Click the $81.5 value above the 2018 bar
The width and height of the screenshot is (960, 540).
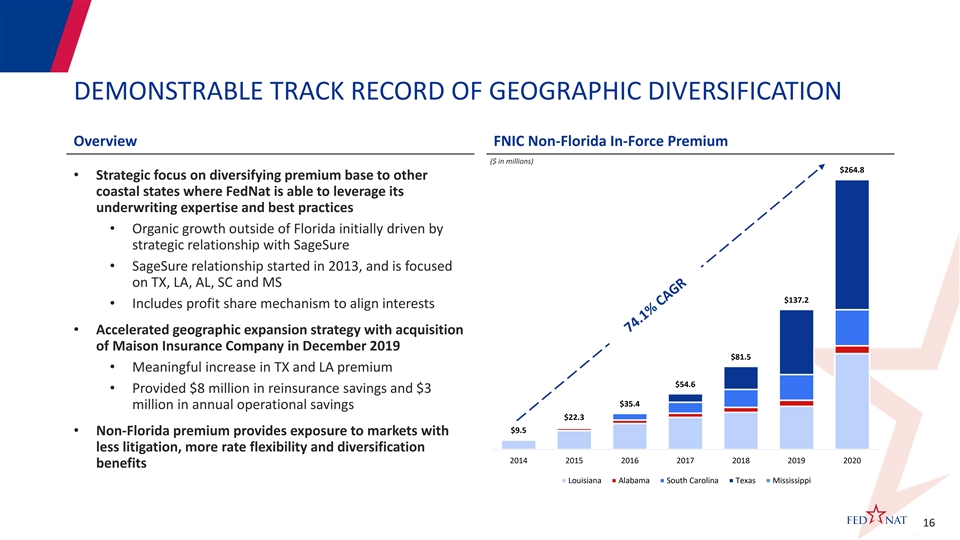coord(740,356)
